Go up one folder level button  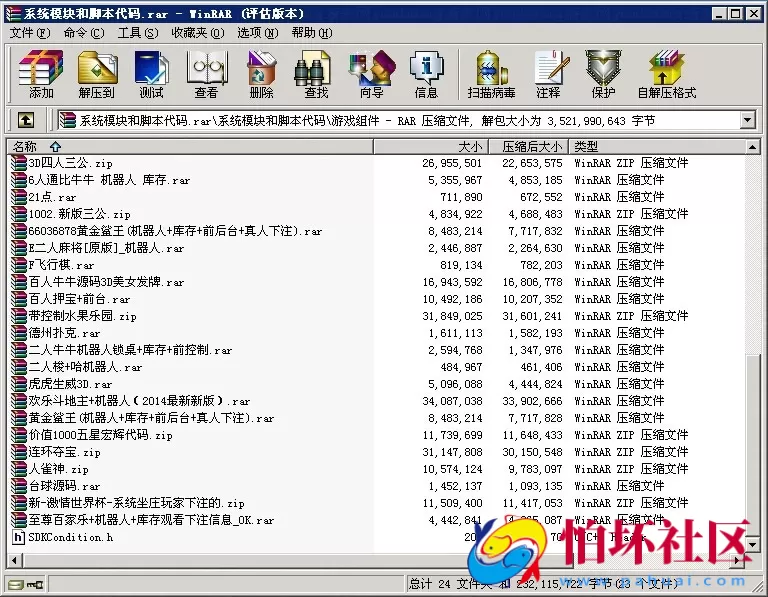(25, 120)
